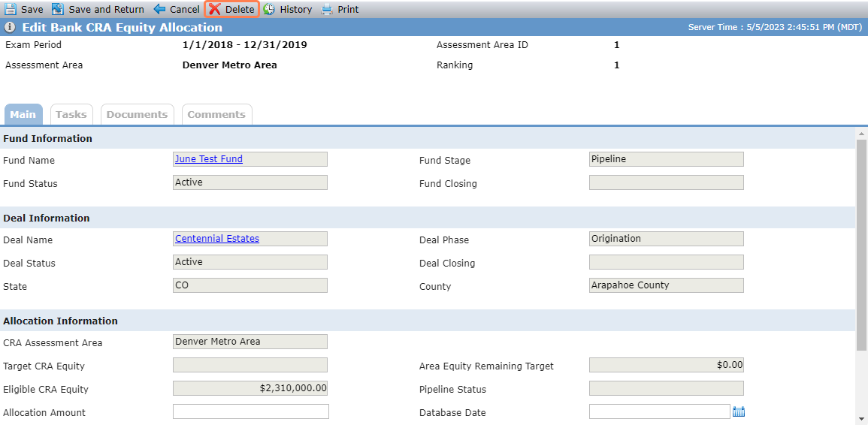Image resolution: width=868 pixels, height=425 pixels.
Task: Click the Save and Return icon
Action: [58, 10]
